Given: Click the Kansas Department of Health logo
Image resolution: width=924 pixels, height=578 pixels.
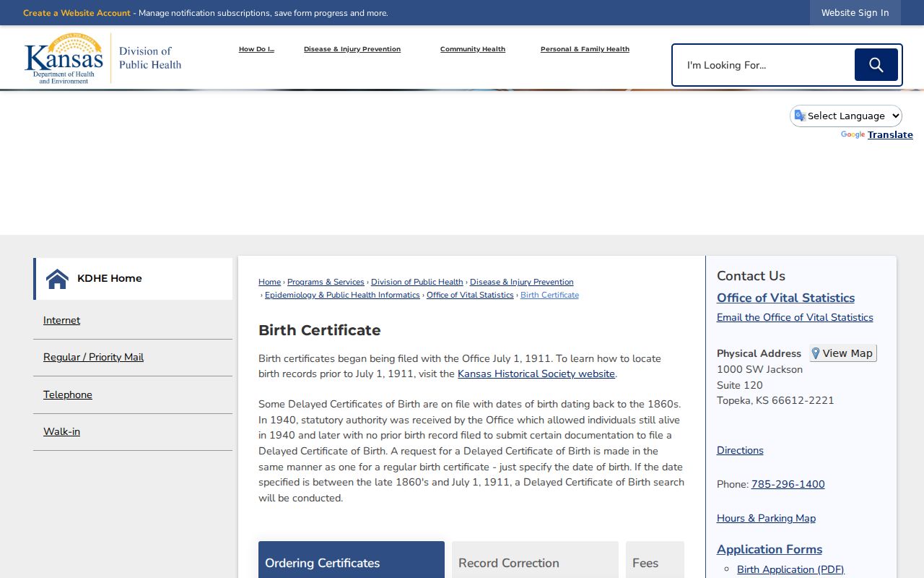Looking at the screenshot, I should tap(103, 59).
